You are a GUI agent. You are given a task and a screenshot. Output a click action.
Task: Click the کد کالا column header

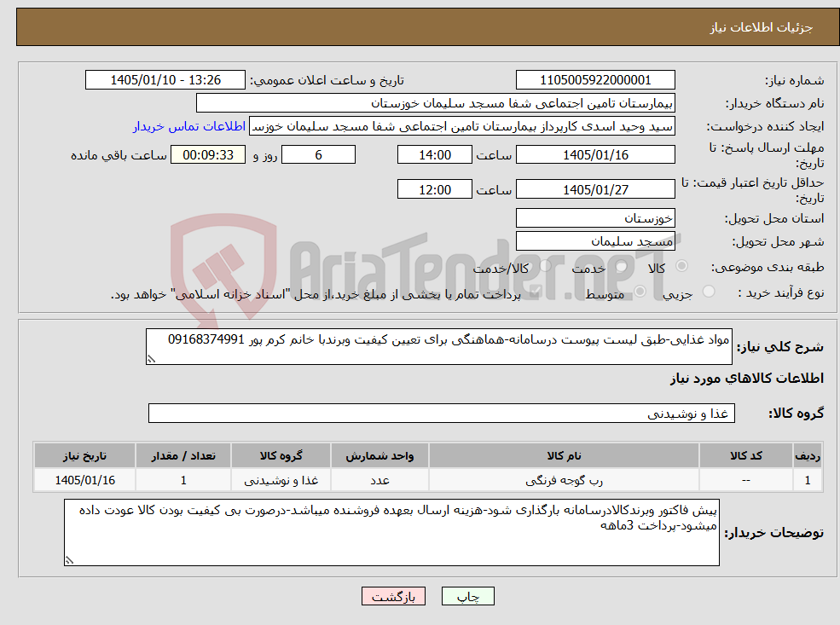click(745, 456)
